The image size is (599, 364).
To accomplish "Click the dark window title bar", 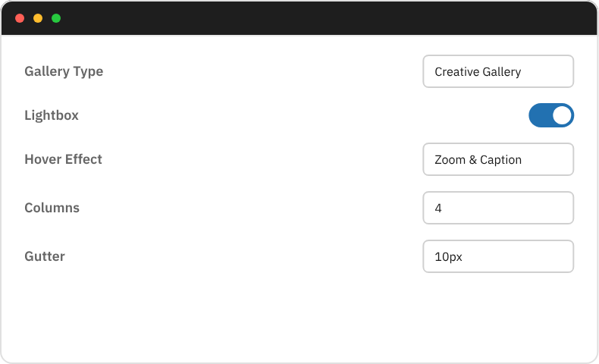I will tap(303, 18).
